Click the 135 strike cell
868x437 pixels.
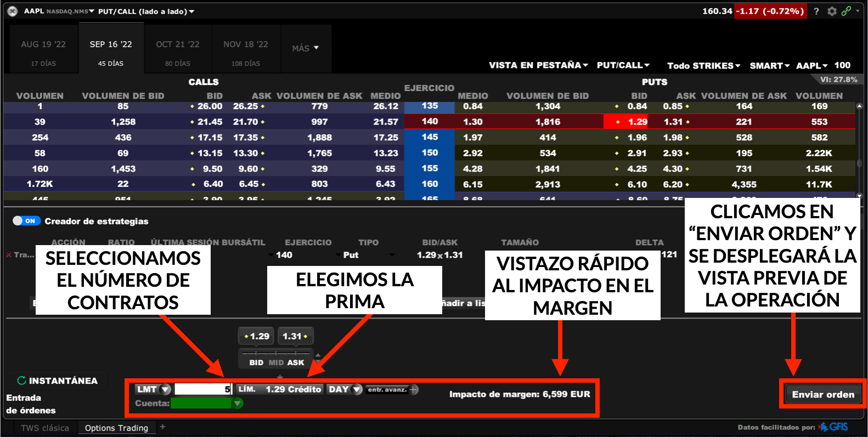[x=430, y=106]
